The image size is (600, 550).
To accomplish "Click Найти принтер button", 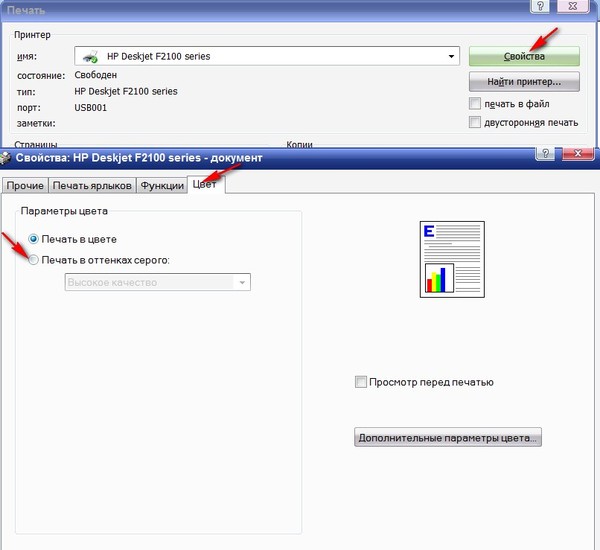I will 524,82.
